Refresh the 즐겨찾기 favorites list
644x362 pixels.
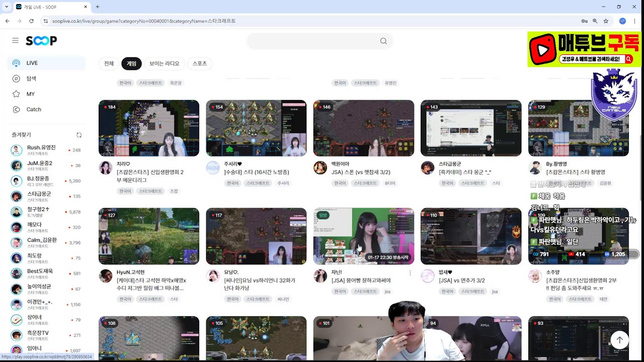79,135
